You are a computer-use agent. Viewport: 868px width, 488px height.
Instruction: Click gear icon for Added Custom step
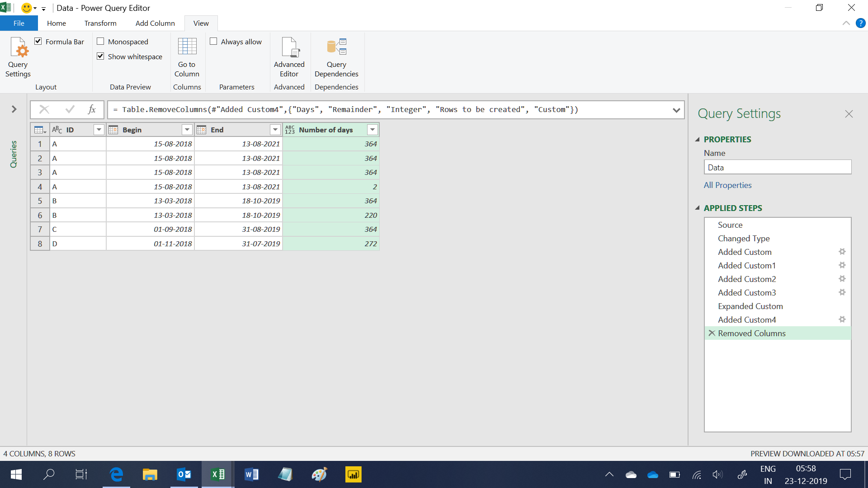click(842, 252)
